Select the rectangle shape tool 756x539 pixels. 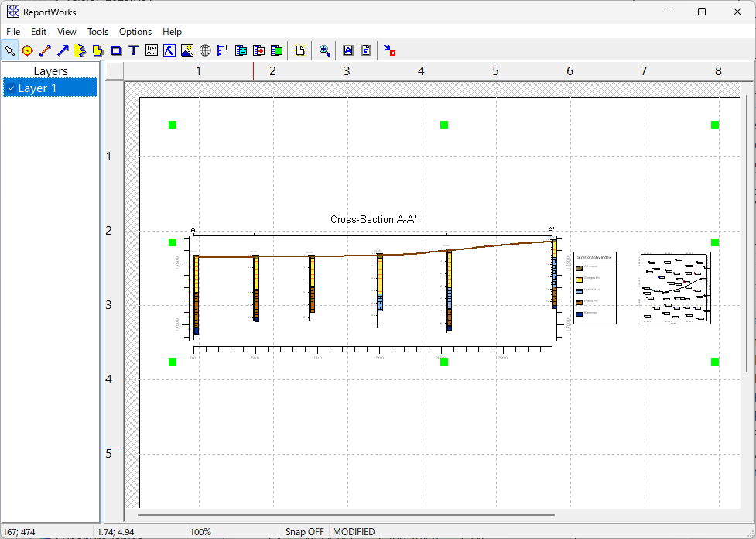tap(116, 50)
